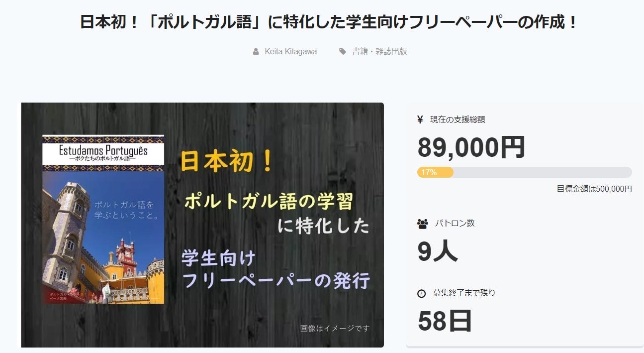Open the author link Keita Kitagawa
This screenshot has height=353, width=644.
click(x=290, y=51)
